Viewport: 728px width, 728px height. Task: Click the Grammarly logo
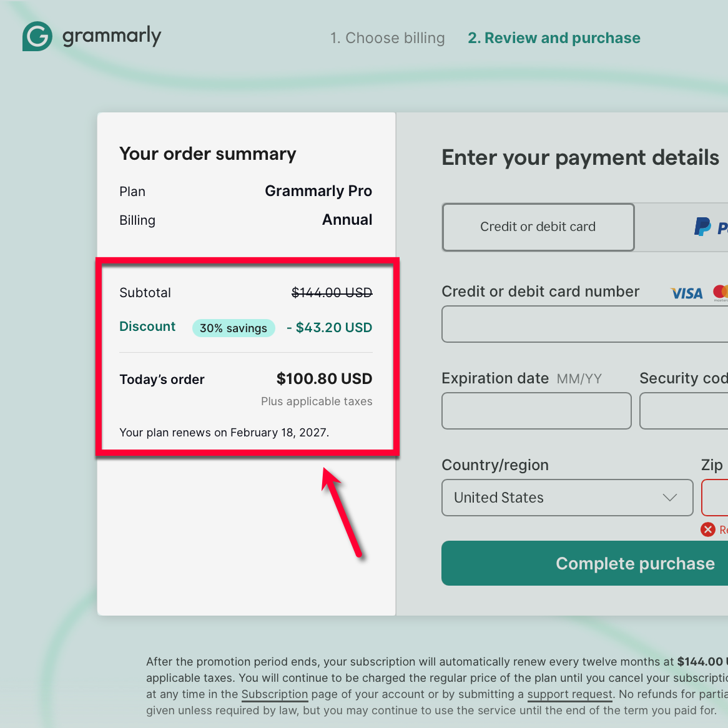click(92, 36)
